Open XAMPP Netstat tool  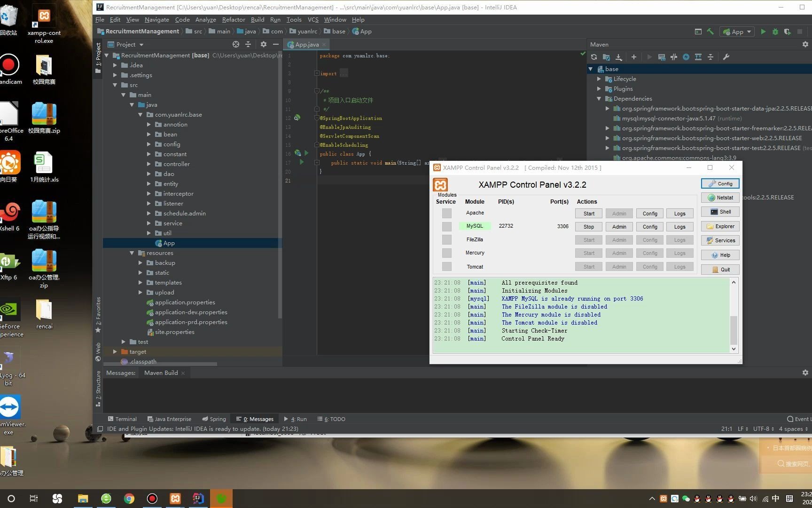click(720, 198)
